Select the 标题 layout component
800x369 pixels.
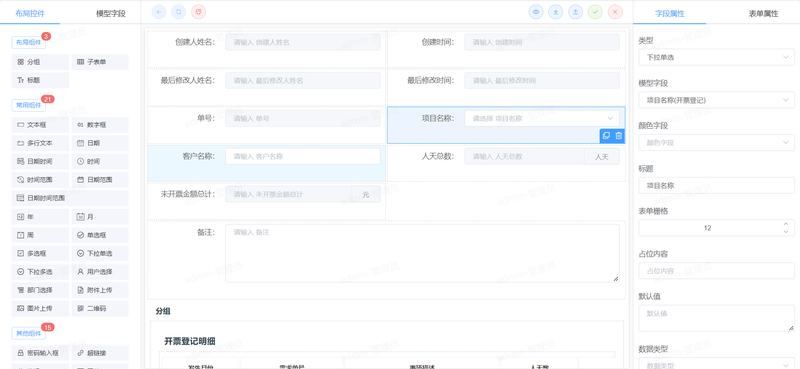tap(40, 80)
